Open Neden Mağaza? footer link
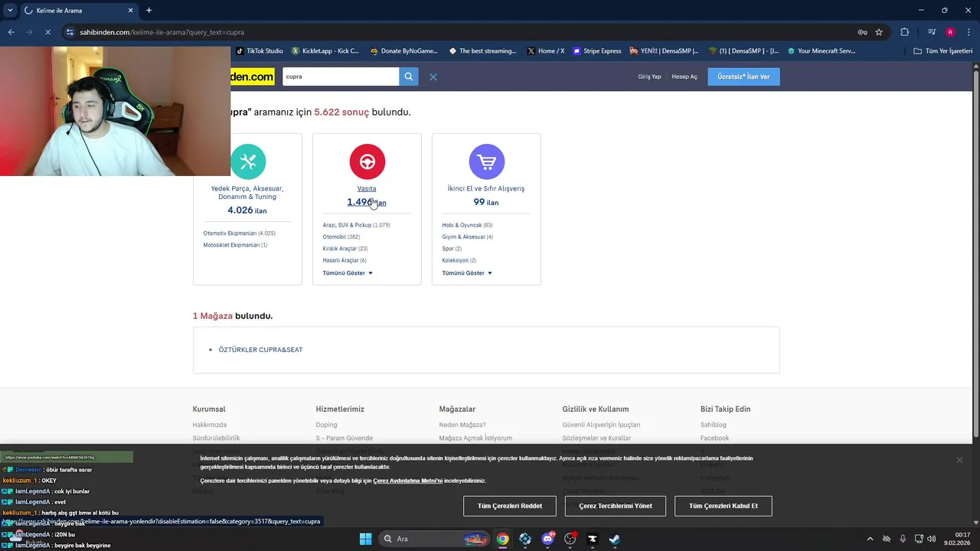 click(x=462, y=425)
